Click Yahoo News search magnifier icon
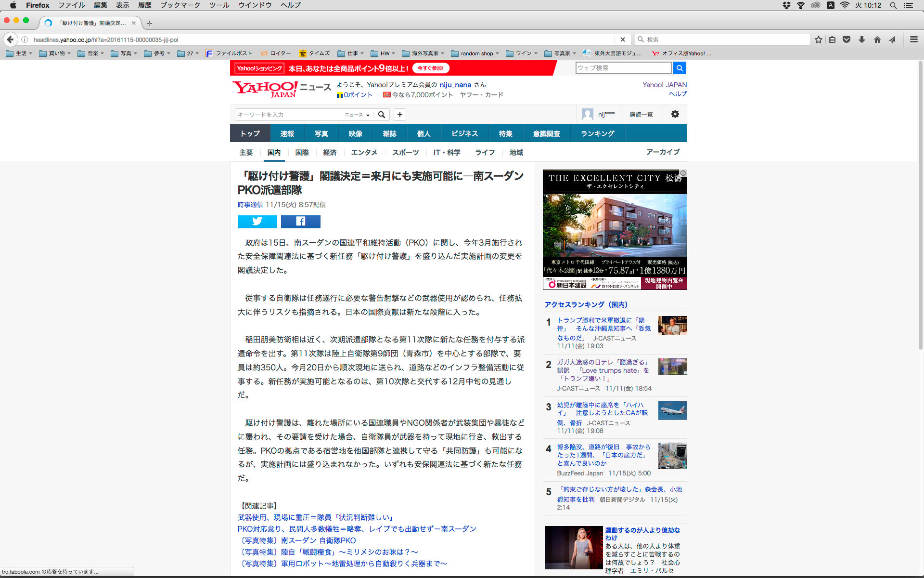Screen dimensions: 924x578 pos(382,115)
